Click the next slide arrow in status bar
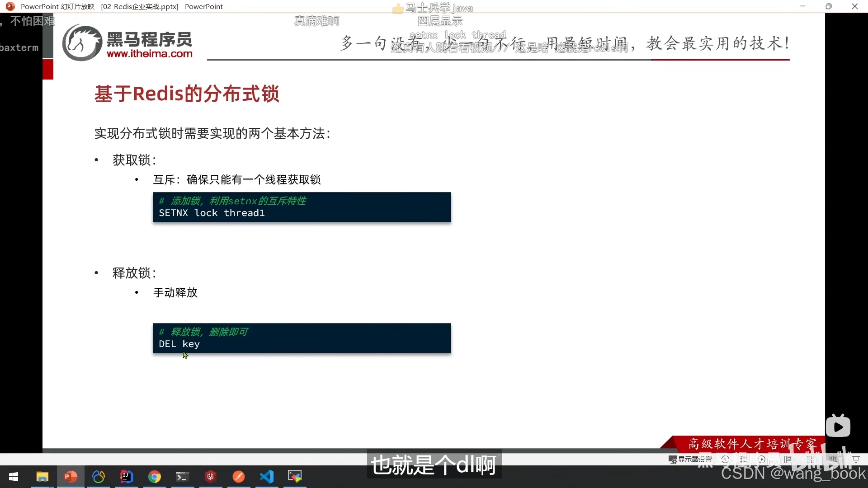Image resolution: width=868 pixels, height=488 pixels. click(x=762, y=459)
